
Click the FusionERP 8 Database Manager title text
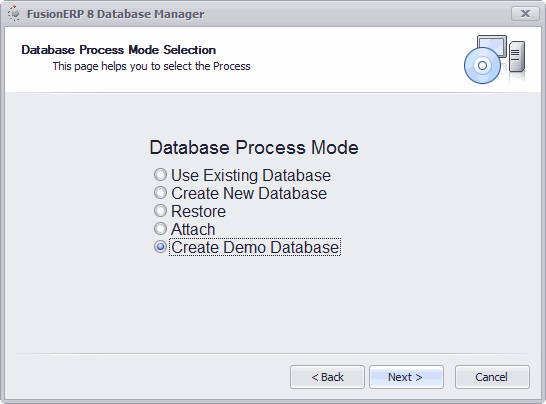click(116, 14)
